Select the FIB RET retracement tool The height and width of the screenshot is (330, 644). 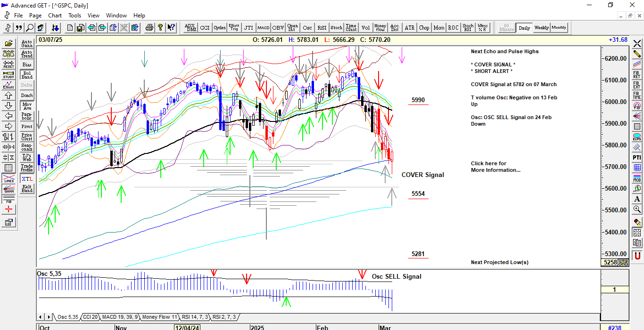(637, 74)
